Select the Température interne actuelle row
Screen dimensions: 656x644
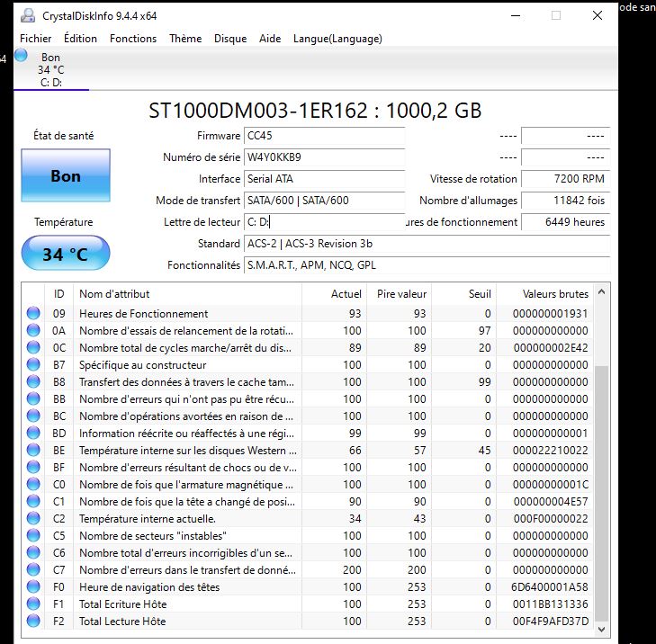308,518
